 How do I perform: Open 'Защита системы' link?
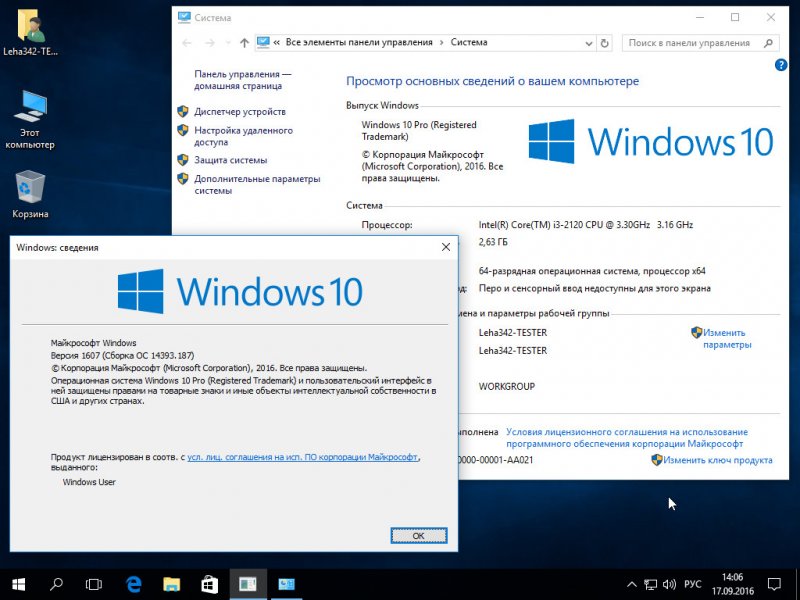tap(231, 160)
